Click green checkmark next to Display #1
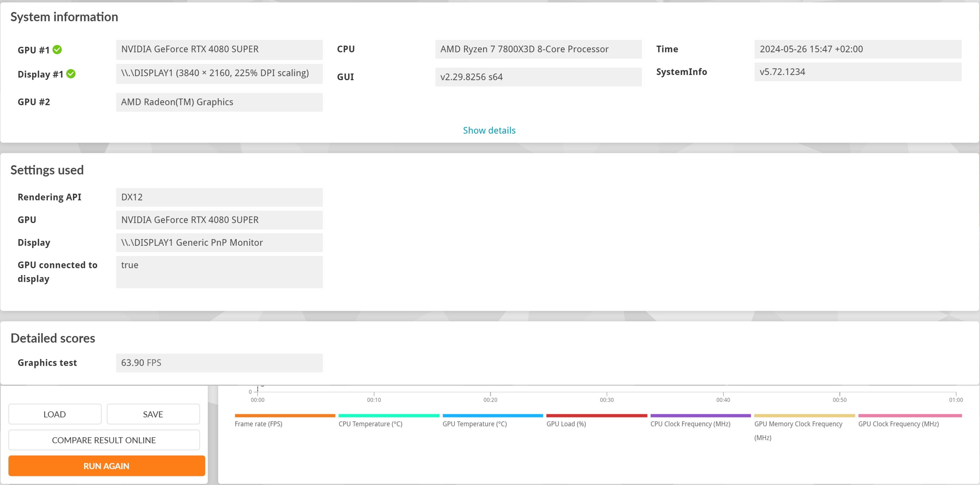The height and width of the screenshot is (485, 980). [71, 74]
